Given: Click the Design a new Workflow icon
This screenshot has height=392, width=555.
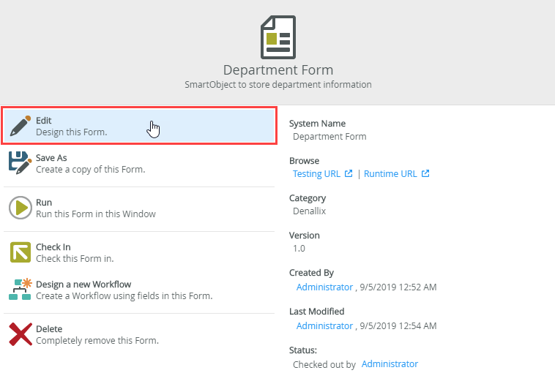Looking at the screenshot, I should pyautogui.click(x=20, y=290).
